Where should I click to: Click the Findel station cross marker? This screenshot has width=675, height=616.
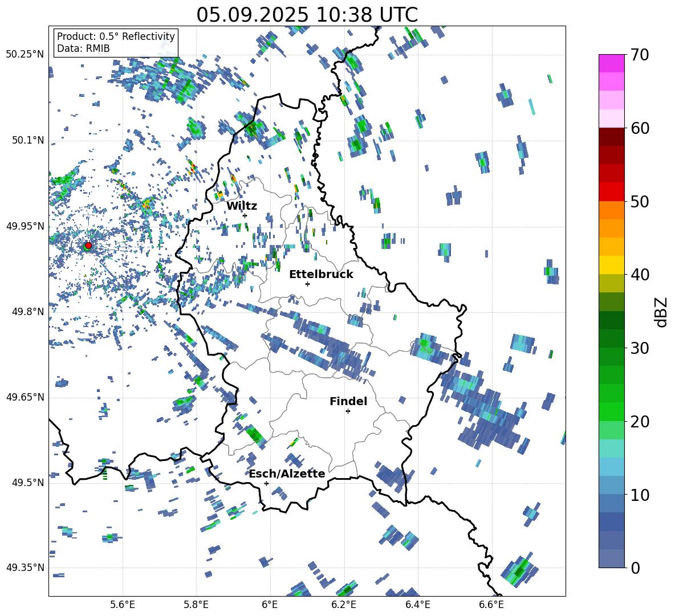click(x=348, y=411)
